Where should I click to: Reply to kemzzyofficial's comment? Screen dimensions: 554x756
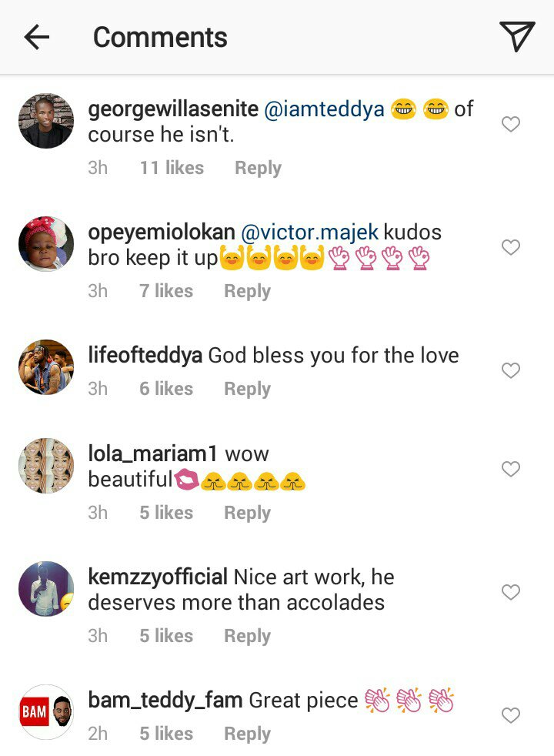pyautogui.click(x=247, y=636)
